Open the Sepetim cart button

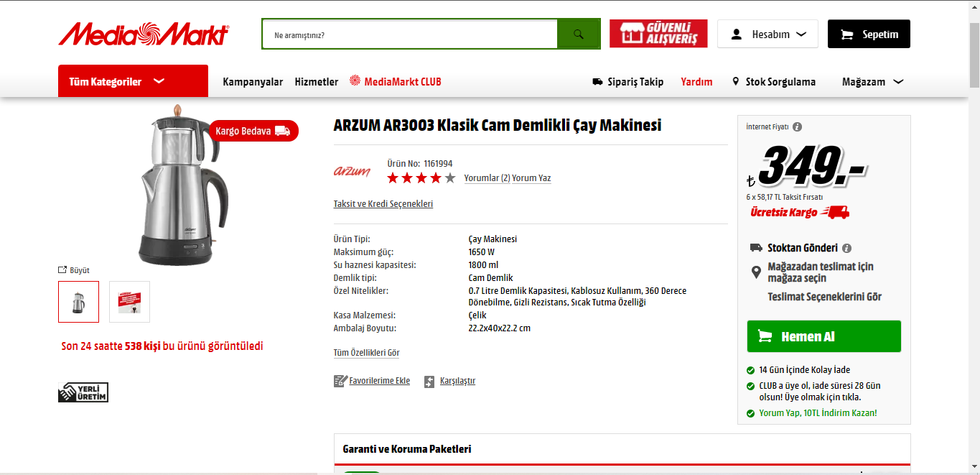pyautogui.click(x=869, y=34)
